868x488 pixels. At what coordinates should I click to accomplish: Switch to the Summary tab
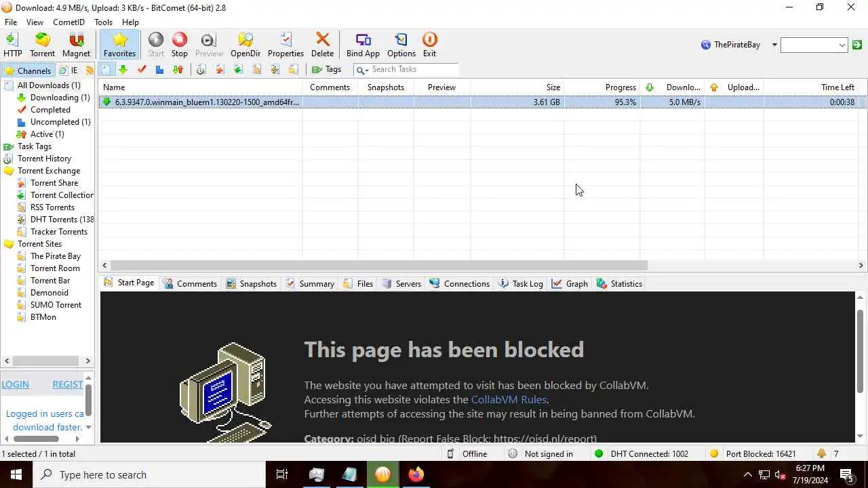310,284
